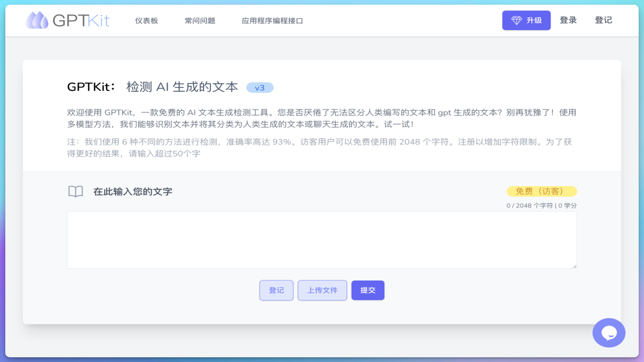Click the yellow 免费（访客）badge
Image resolution: width=644 pixels, height=362 pixels.
coord(541,191)
